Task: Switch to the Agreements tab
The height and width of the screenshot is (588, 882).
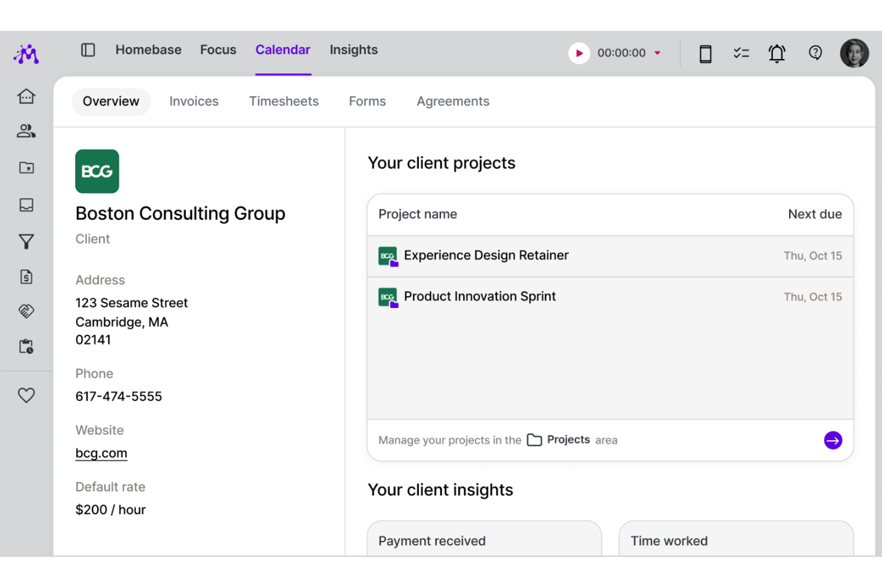Action: pos(453,102)
